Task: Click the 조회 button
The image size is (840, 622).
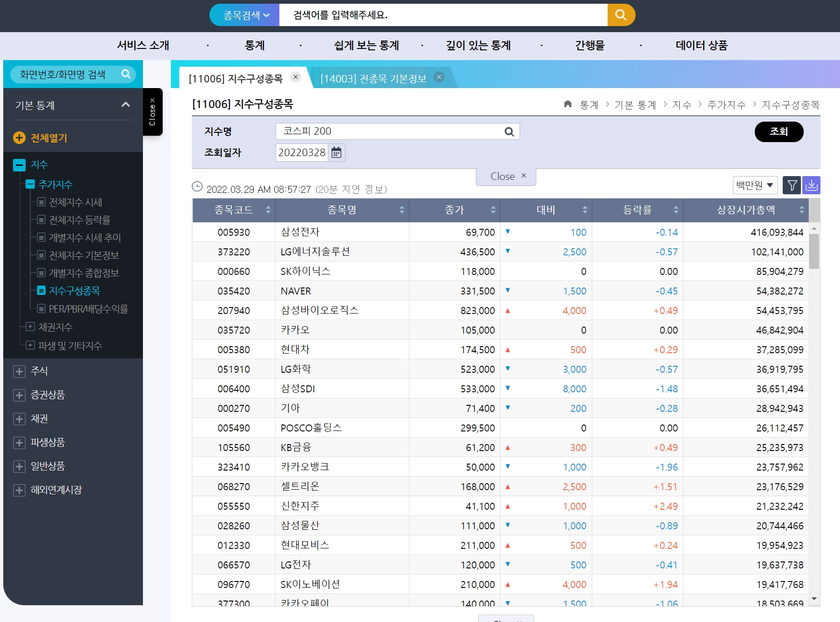Action: coord(779,132)
